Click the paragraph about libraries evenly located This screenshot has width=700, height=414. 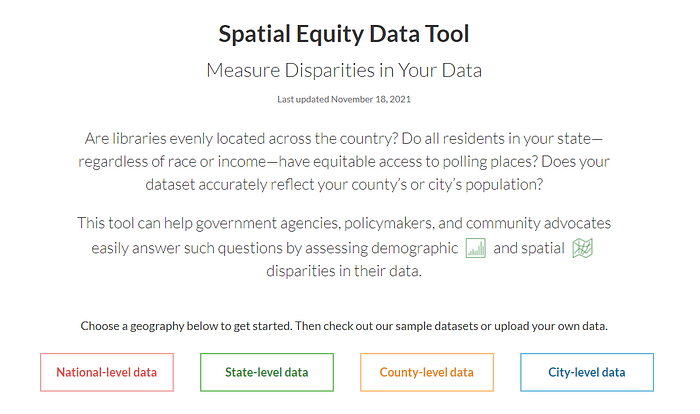coord(344,161)
